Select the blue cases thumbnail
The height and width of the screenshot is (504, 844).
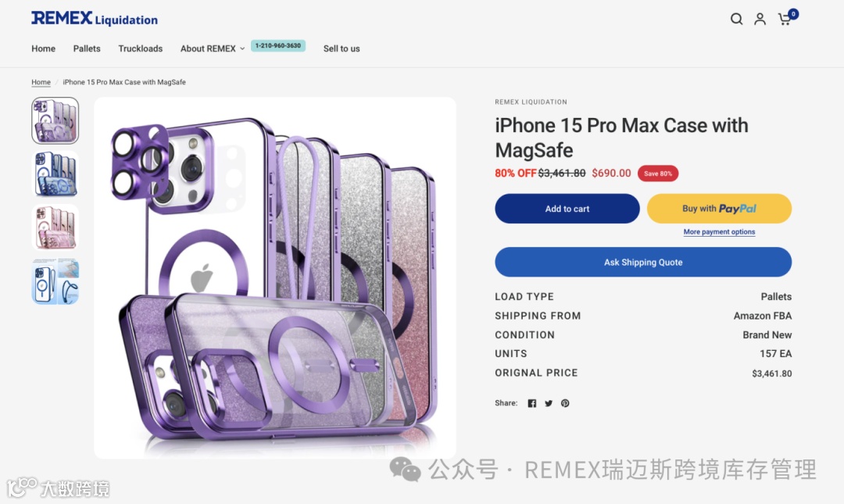[x=55, y=174]
